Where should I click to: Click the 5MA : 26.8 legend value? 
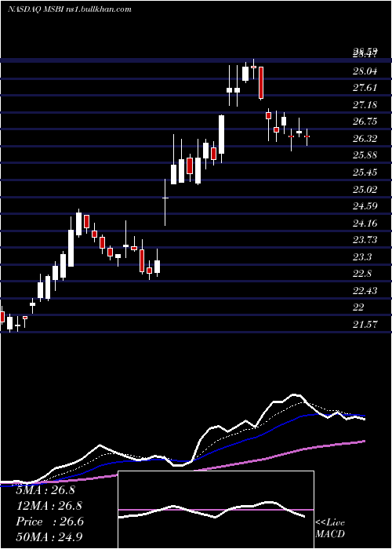point(45,490)
